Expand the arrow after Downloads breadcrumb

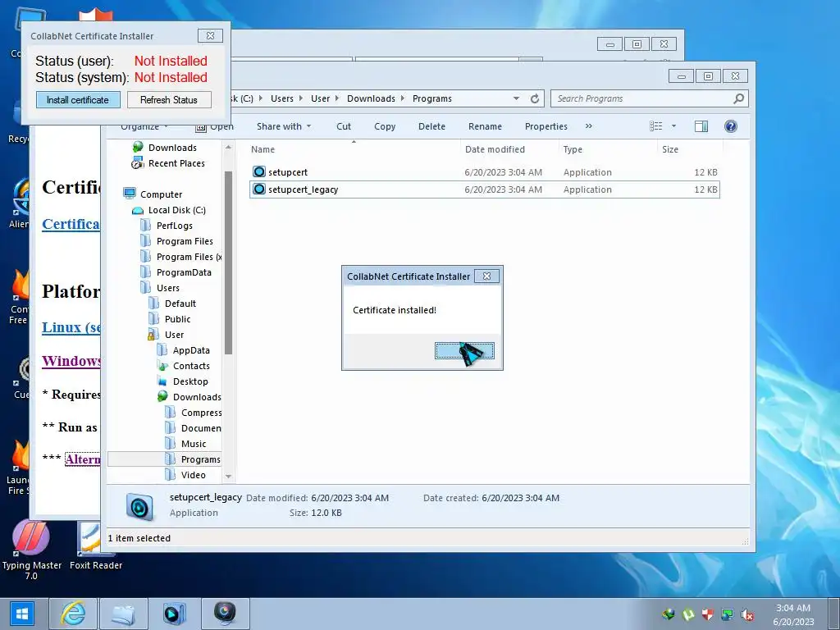click(404, 98)
